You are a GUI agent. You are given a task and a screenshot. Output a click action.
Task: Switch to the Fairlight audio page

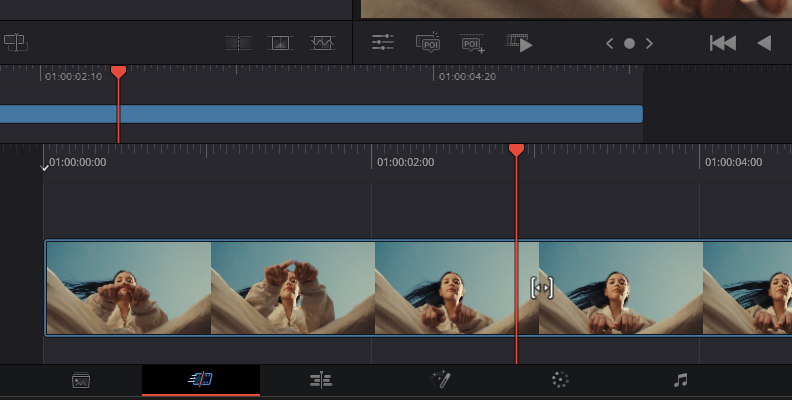coord(680,380)
